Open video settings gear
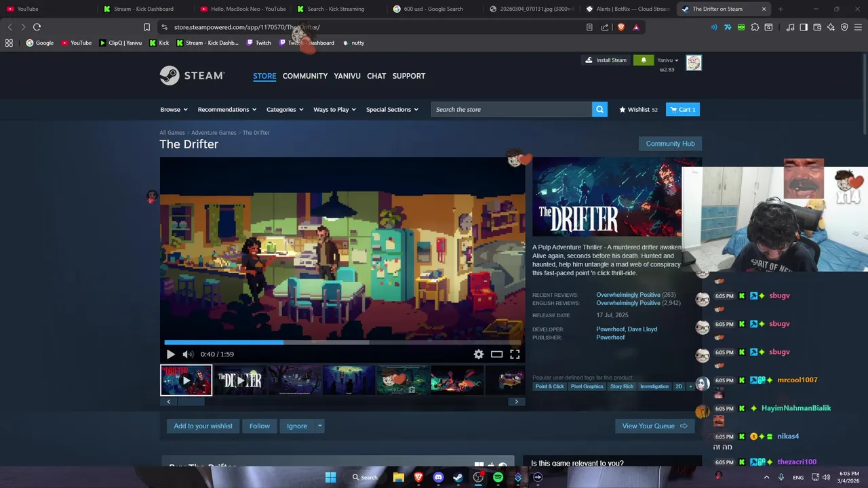Image resolution: width=868 pixels, height=488 pixels. (x=479, y=354)
